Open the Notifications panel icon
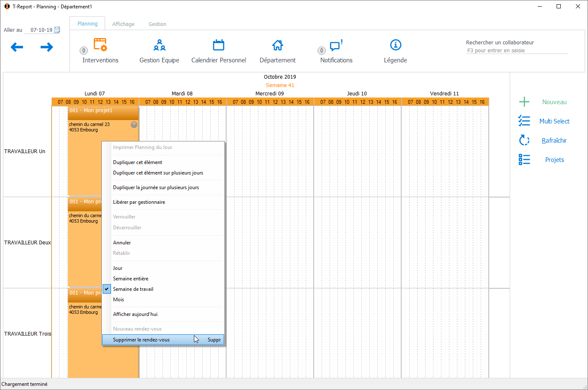The image size is (588, 390). [x=336, y=45]
